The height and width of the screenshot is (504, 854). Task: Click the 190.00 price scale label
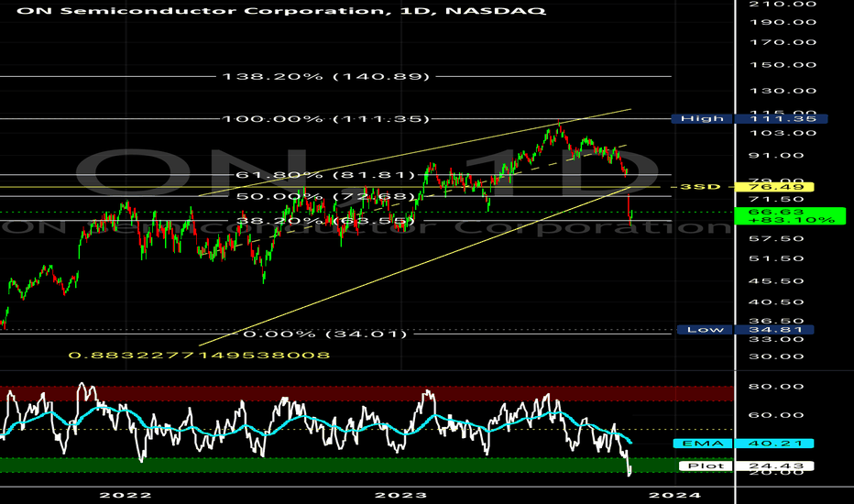[783, 22]
